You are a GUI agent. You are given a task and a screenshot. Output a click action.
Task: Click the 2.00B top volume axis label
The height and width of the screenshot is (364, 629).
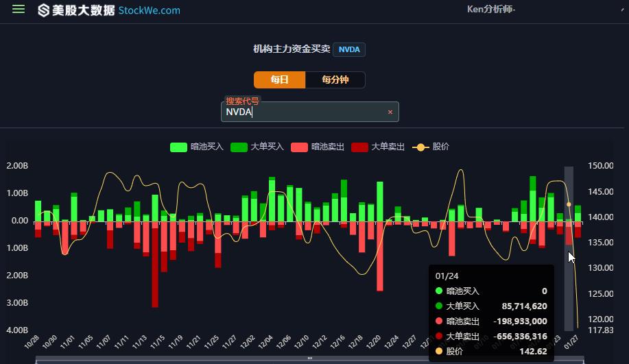(17, 166)
